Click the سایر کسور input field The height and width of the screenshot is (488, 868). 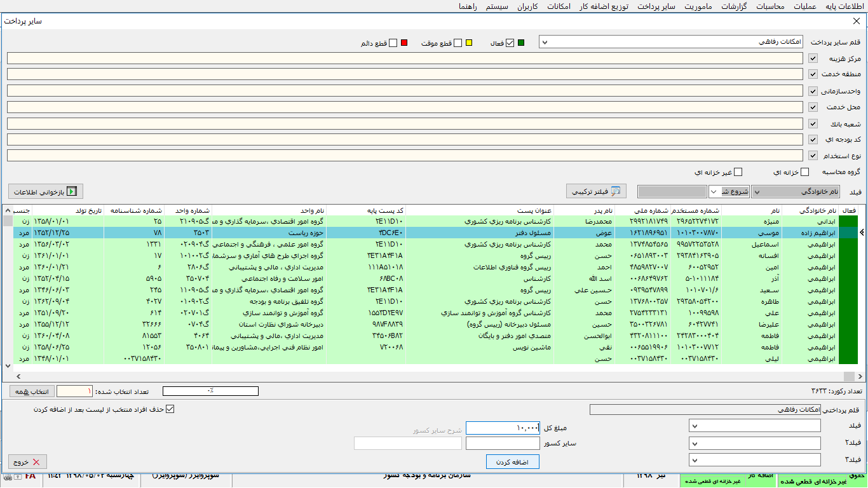point(503,444)
